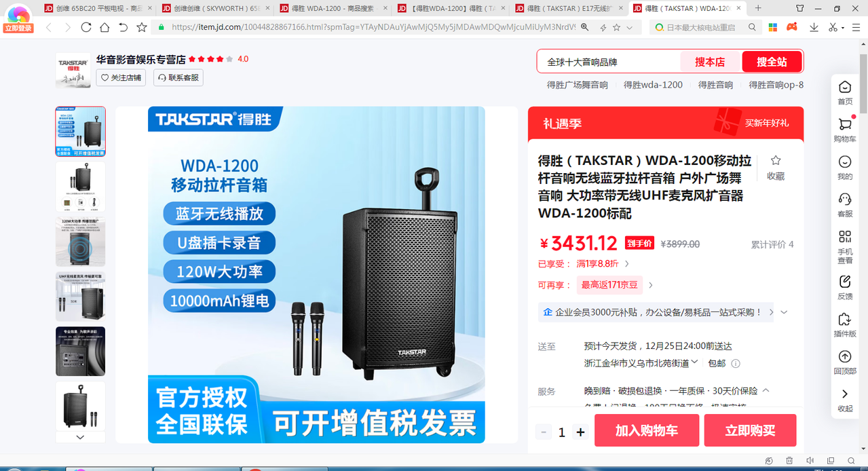Reload the page with browser refresh icon
Image resolution: width=868 pixels, height=471 pixels.
pos(86,27)
